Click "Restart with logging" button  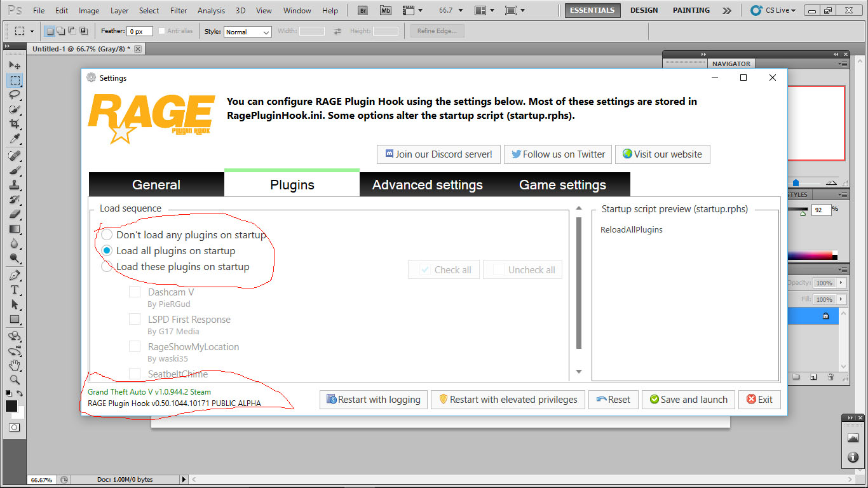point(373,400)
